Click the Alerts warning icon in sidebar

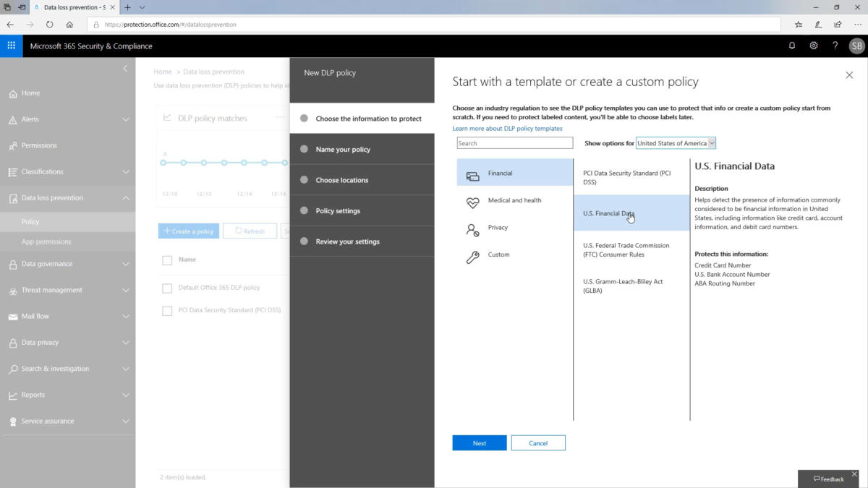pos(13,120)
